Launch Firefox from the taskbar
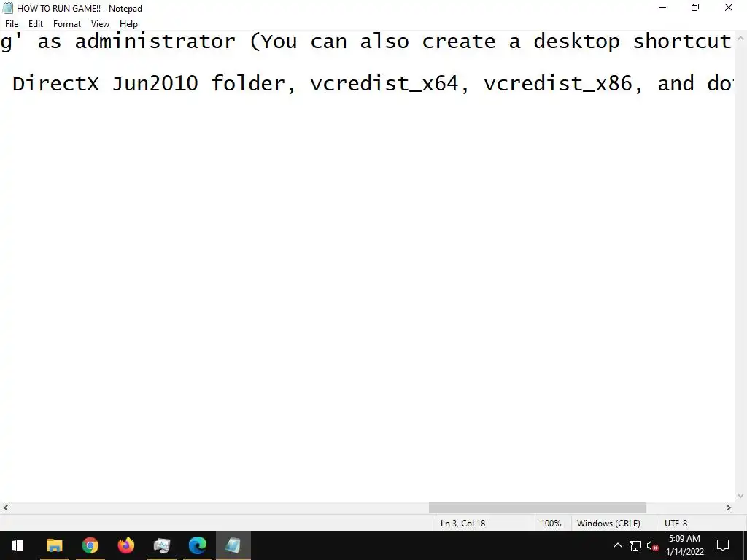Viewport: 747px width, 560px height. [x=125, y=545]
